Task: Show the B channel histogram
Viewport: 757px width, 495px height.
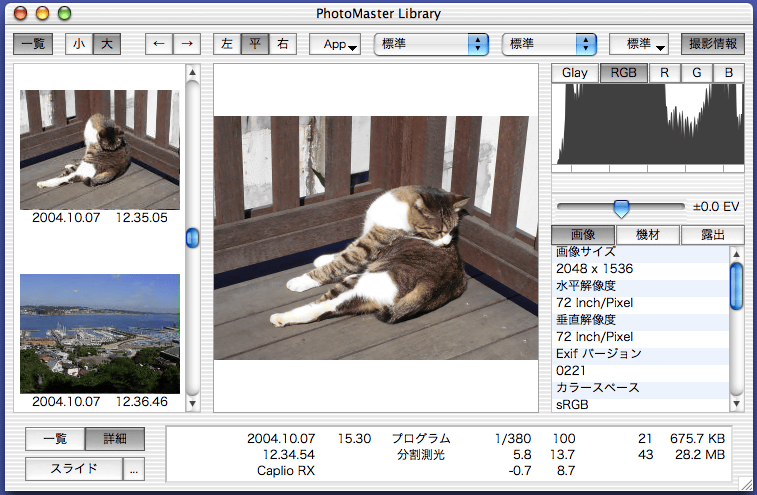Action: [729, 73]
